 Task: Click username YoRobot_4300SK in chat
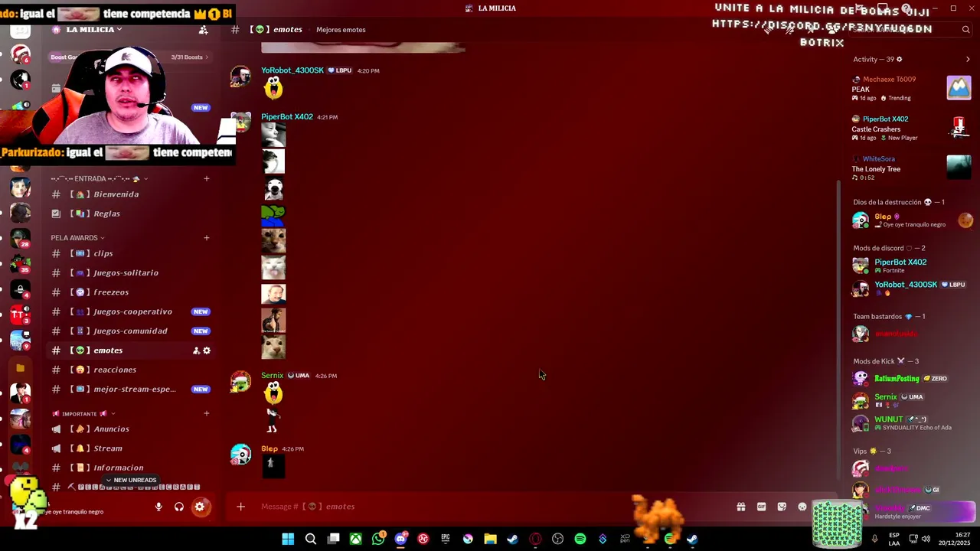coord(292,70)
